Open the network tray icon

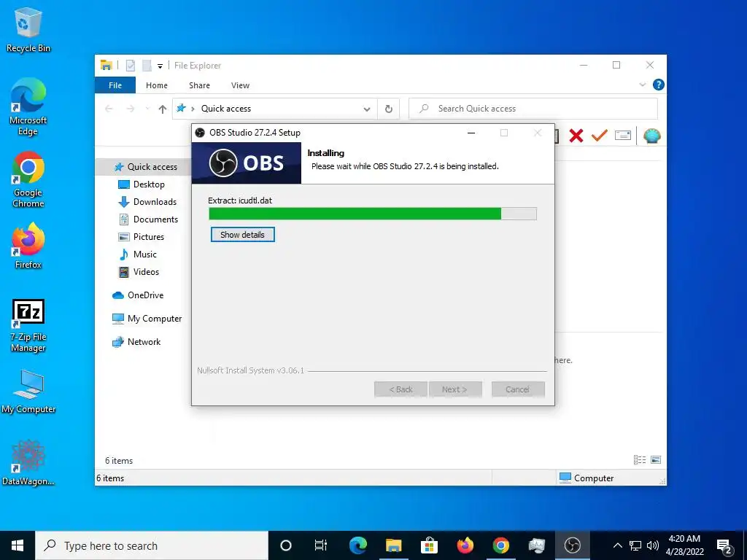(x=635, y=545)
